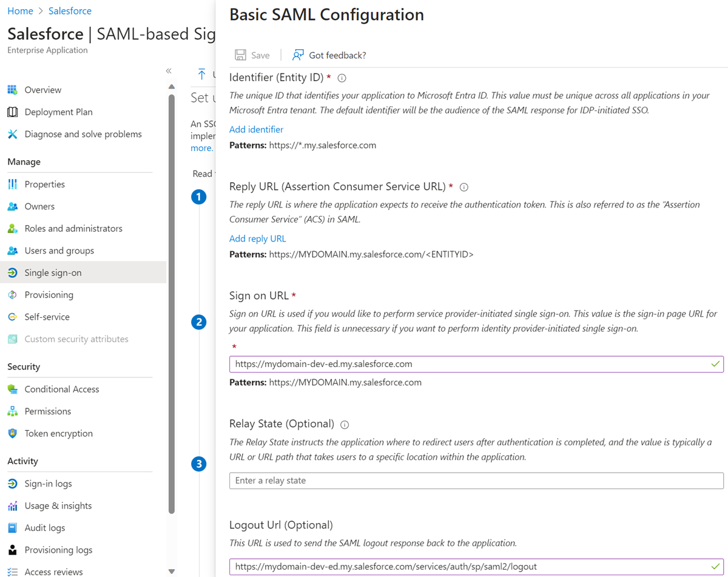728x577 pixels.
Task: Click the sidebar vertical scrollbar thumb
Action: (172, 303)
